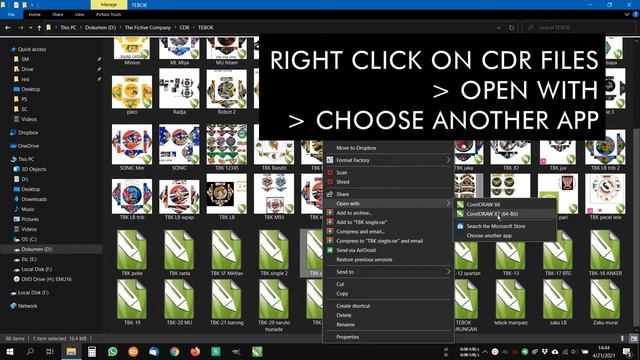The height and width of the screenshot is (360, 640).
Task: Expand the Open with submenu arrow
Action: (x=448, y=203)
